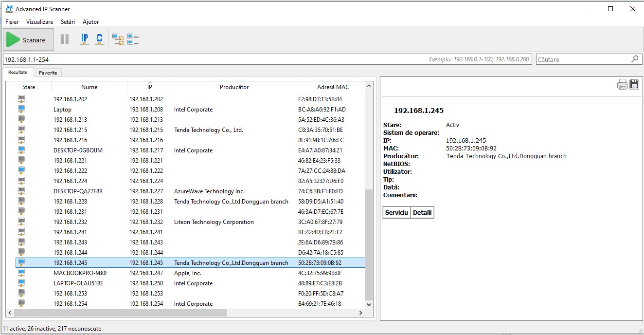The image size is (644, 335).
Task: Click the Advanced IP Scanner title bar icon
Action: tap(9, 9)
